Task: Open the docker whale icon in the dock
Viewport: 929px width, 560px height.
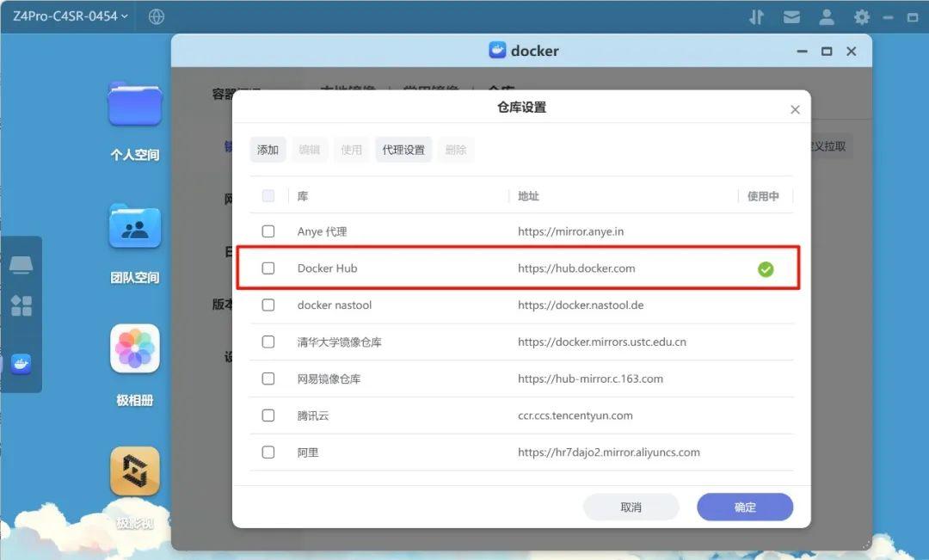Action: tap(22, 363)
